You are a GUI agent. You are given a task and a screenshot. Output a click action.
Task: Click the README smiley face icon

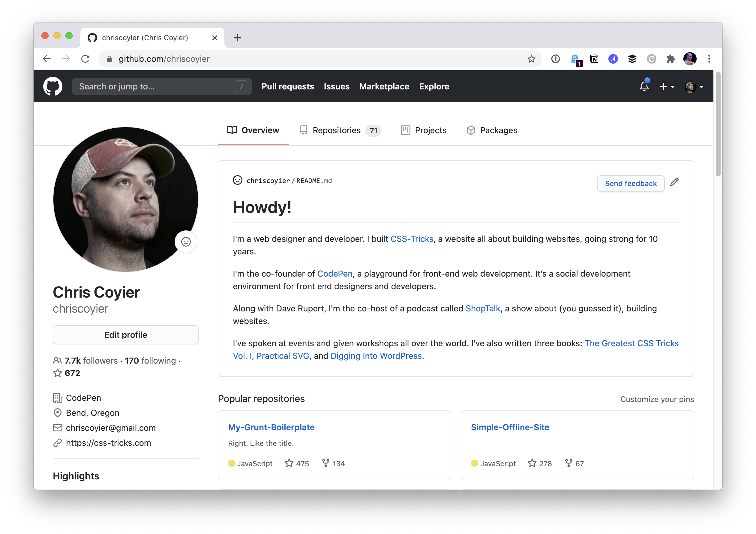pos(236,180)
